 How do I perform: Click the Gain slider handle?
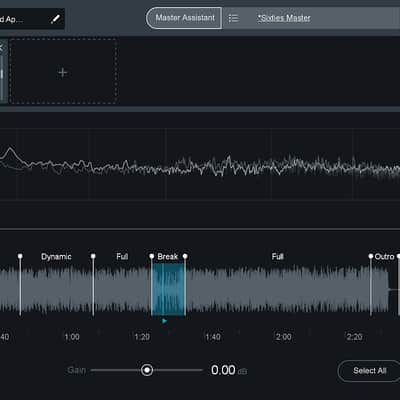[147, 370]
